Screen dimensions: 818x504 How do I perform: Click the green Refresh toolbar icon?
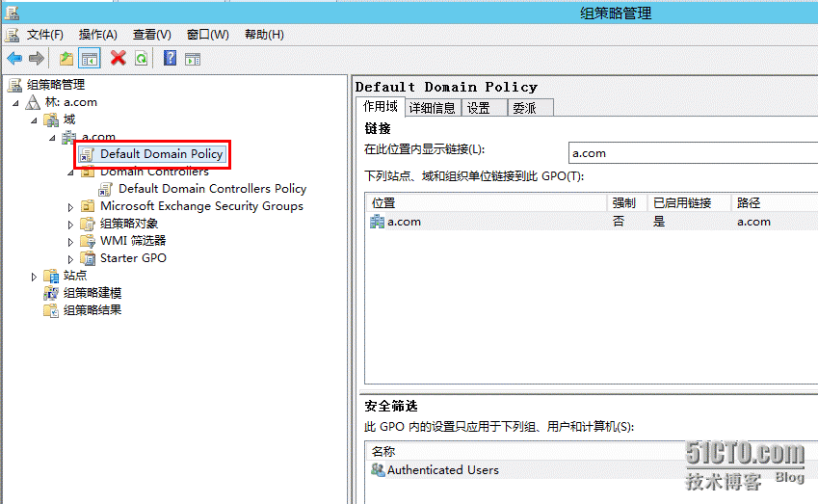[x=141, y=59]
